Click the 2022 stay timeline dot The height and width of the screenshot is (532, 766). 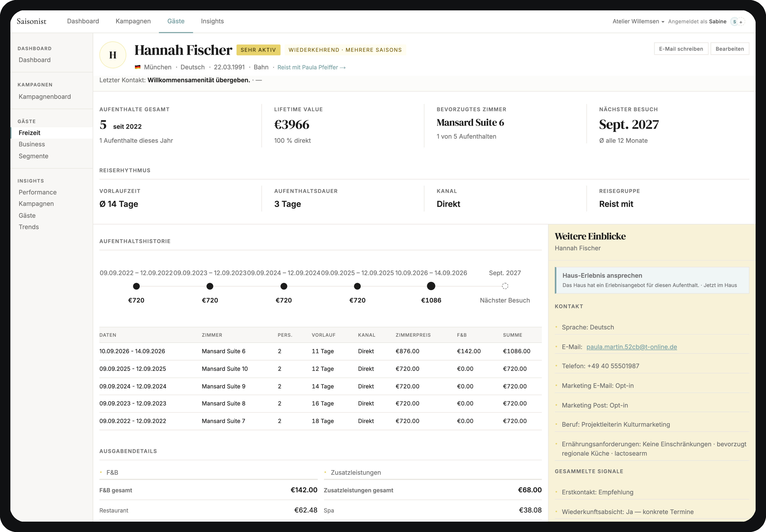coord(136,286)
